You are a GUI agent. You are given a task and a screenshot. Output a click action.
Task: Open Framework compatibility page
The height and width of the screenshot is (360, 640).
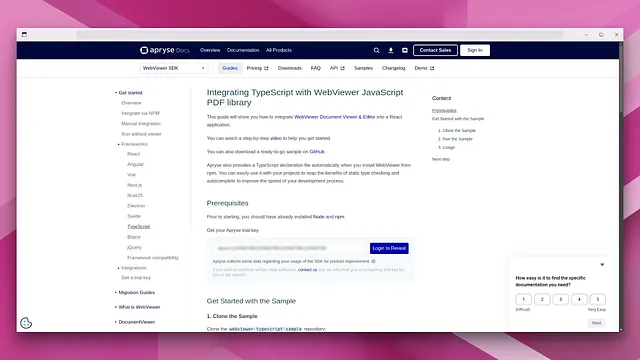pos(153,258)
